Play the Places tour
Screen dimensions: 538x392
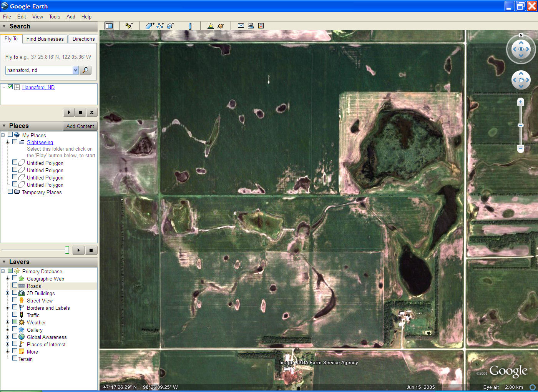pyautogui.click(x=78, y=250)
